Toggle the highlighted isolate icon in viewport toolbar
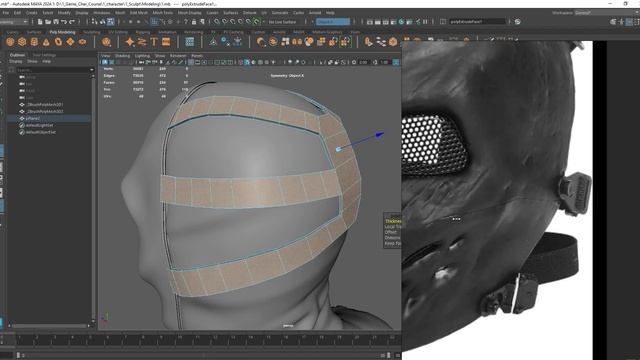This screenshot has height=360, width=640. click(247, 62)
